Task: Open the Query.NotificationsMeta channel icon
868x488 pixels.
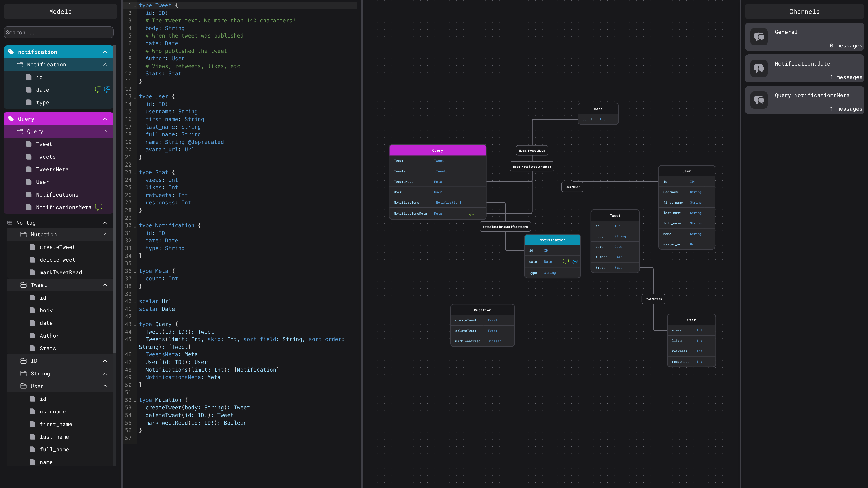Action: tap(759, 100)
